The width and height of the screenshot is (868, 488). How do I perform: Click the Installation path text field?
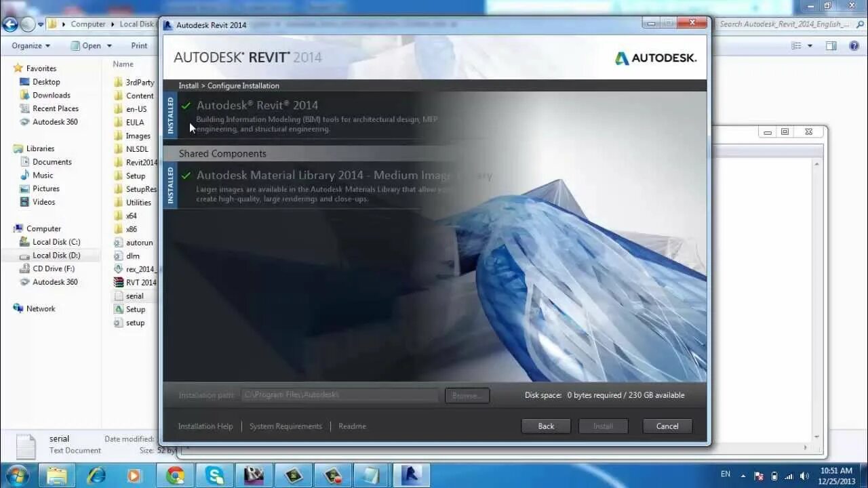click(340, 394)
